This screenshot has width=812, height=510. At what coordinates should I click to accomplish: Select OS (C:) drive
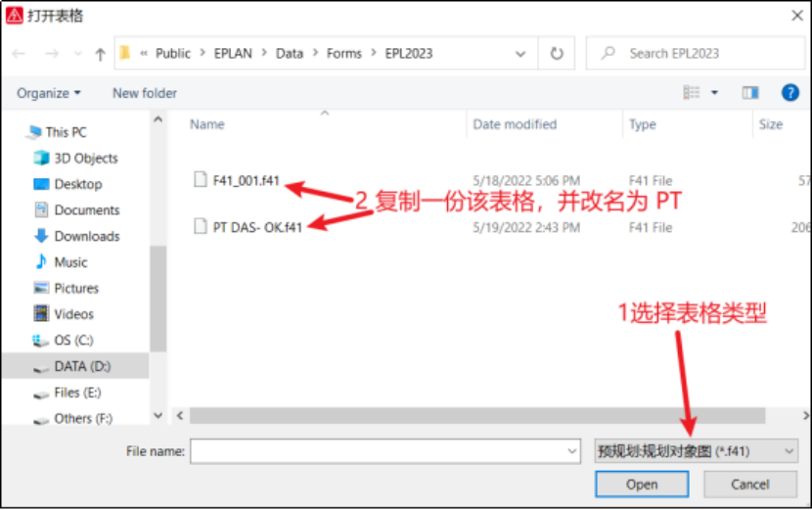pyautogui.click(x=73, y=341)
